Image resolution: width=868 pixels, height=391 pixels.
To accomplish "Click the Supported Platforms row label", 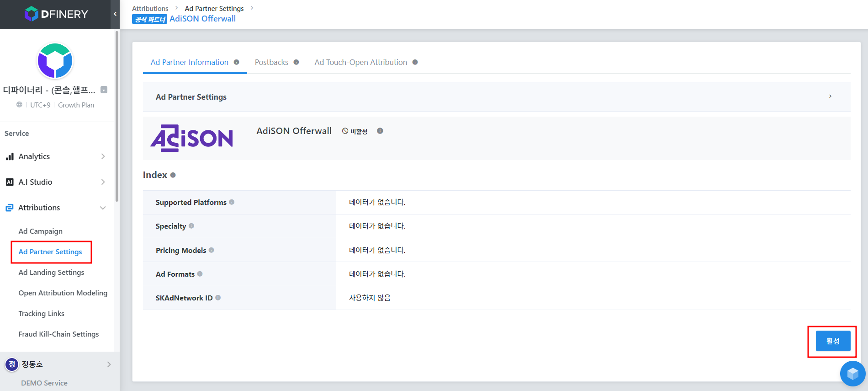I will [x=191, y=203].
